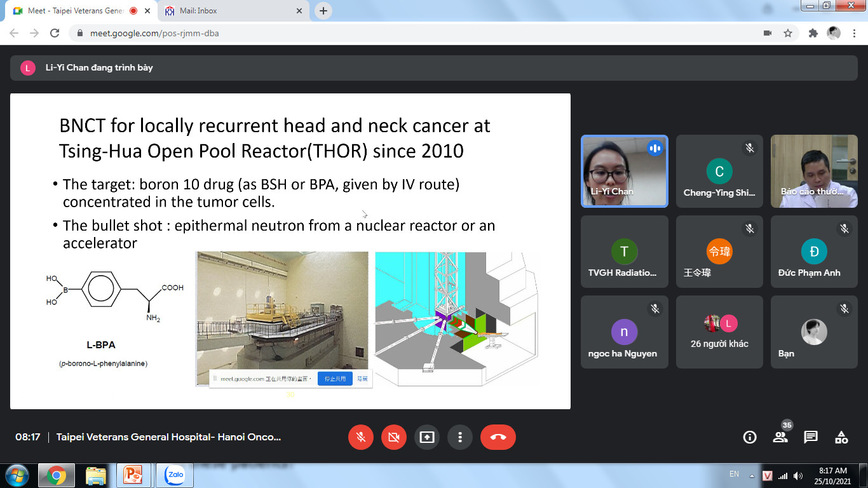Image resolution: width=868 pixels, height=488 pixels.
Task: Click the blue stop sharing button
Action: 335,379
